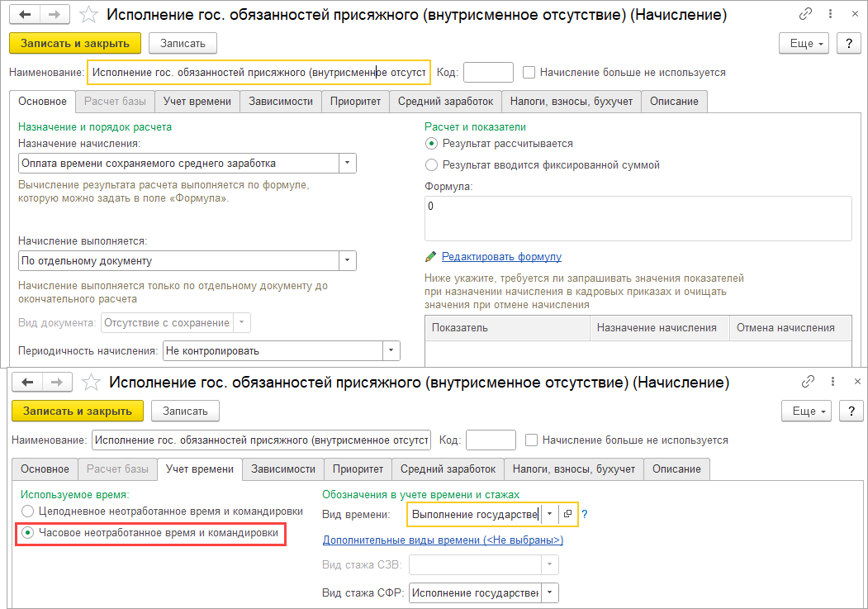Open the "Дополнительные виды времени" link
The width and height of the screenshot is (868, 609).
[x=442, y=540]
